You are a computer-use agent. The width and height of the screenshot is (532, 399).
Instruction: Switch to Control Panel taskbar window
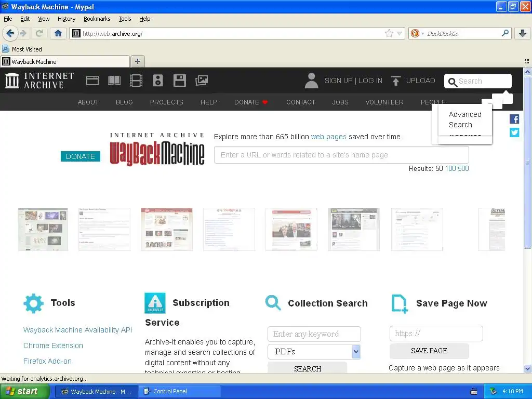tap(180, 392)
